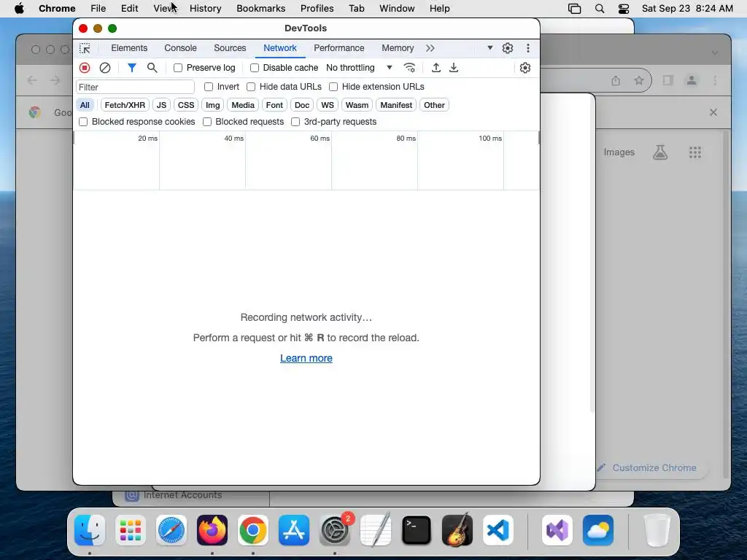This screenshot has width=747, height=560.
Task: Open Google apps grid in Chrome window
Action: (695, 152)
